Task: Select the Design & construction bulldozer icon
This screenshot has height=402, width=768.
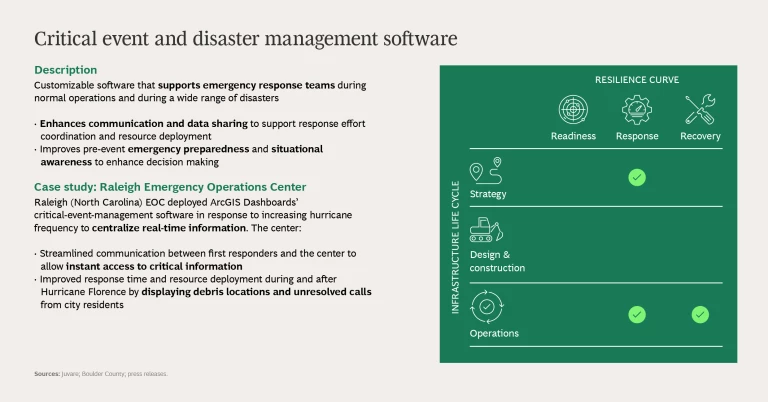Action: 486,230
